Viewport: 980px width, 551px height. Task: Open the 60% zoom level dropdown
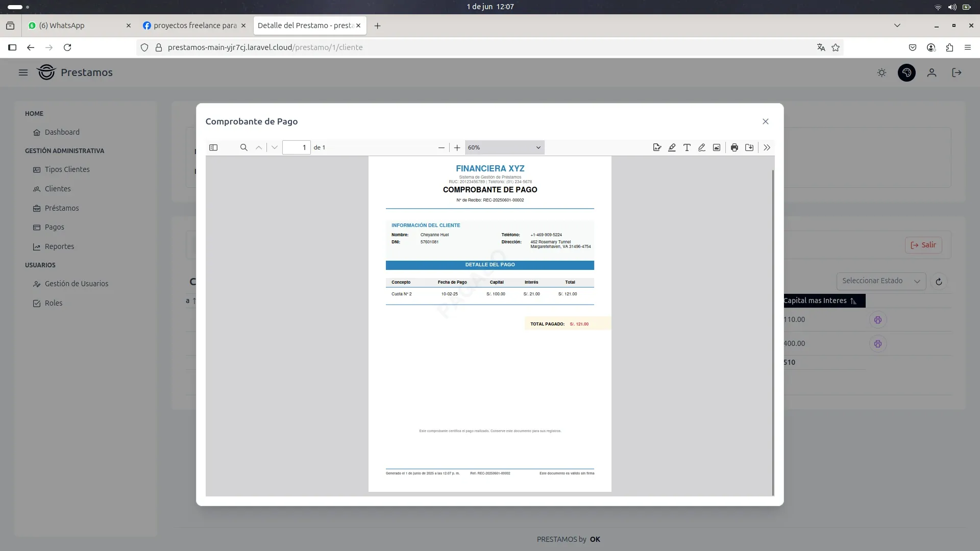pos(504,147)
